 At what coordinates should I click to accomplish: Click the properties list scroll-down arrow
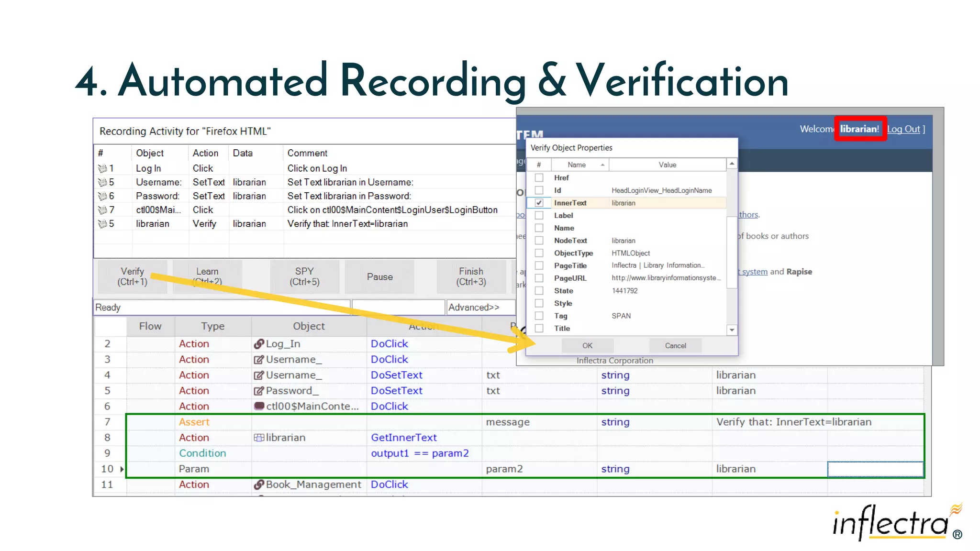[x=732, y=330]
